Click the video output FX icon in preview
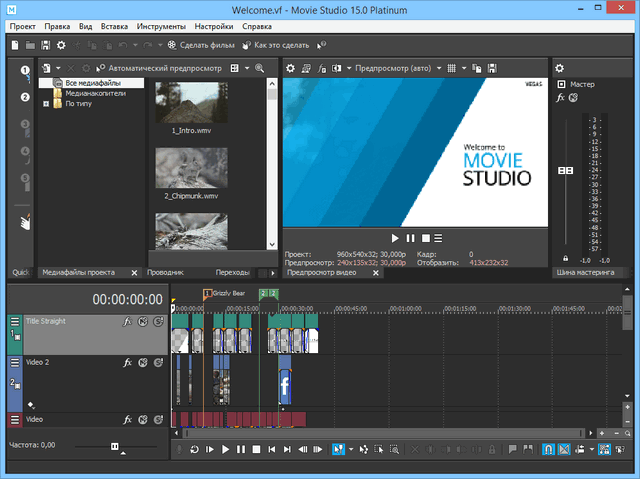The image size is (640, 479). click(321, 68)
